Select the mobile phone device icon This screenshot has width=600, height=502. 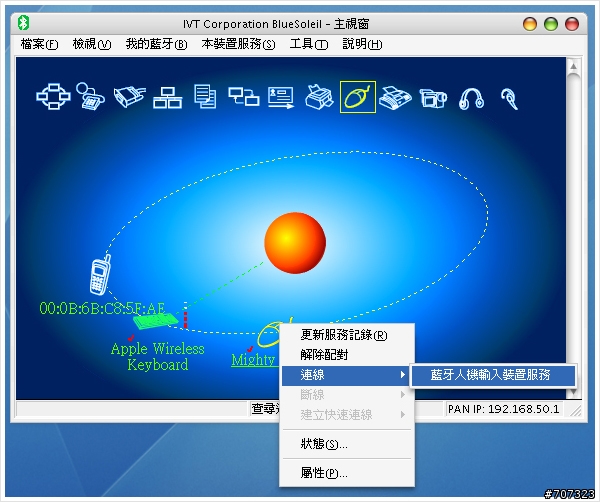click(100, 275)
